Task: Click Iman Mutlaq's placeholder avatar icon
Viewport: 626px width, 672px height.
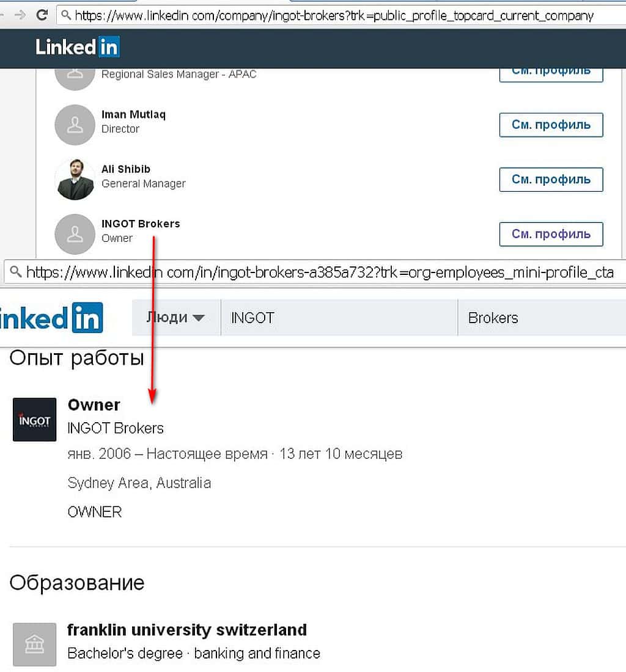Action: point(75,125)
